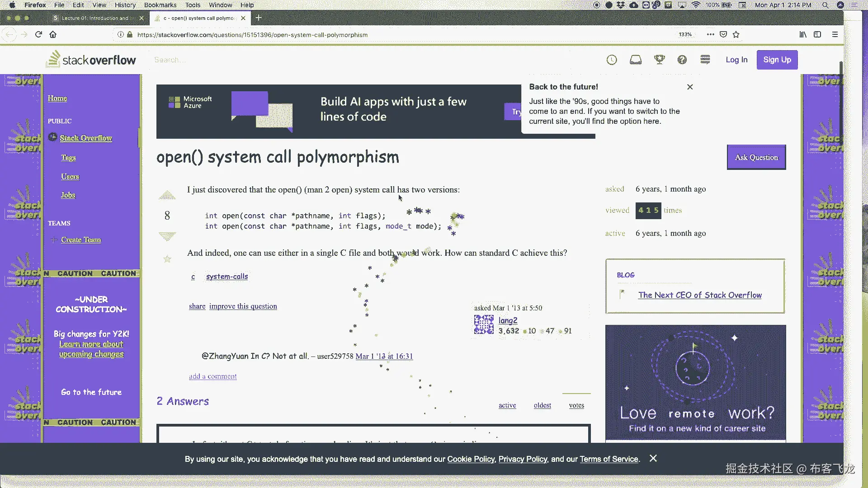This screenshot has height=488, width=868.
Task: Go to the Firefox home page
Action: coord(53,34)
